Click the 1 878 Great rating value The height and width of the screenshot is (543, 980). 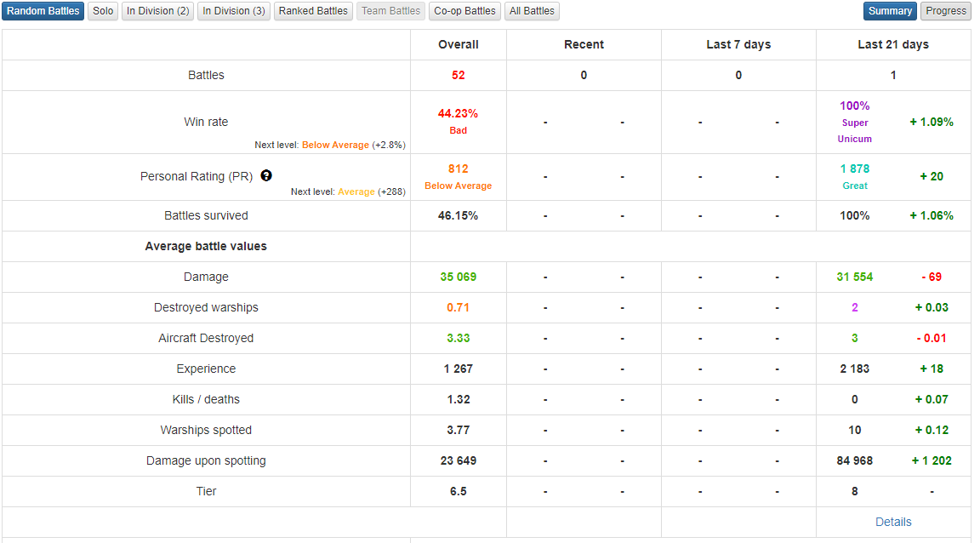855,169
